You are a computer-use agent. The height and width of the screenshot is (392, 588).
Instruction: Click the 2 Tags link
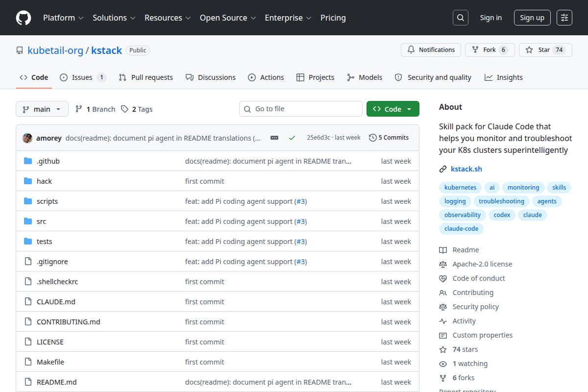137,109
